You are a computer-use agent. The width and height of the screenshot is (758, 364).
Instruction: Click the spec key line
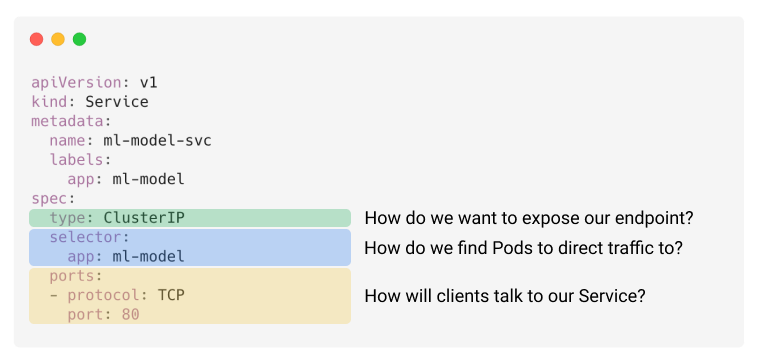pos(54,199)
